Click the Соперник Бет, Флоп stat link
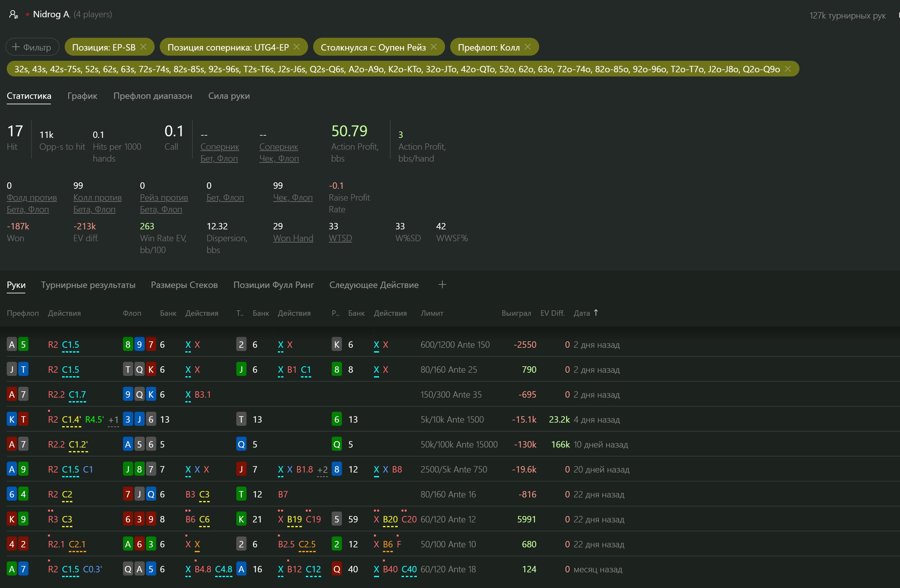The width and height of the screenshot is (900, 588). (x=220, y=153)
